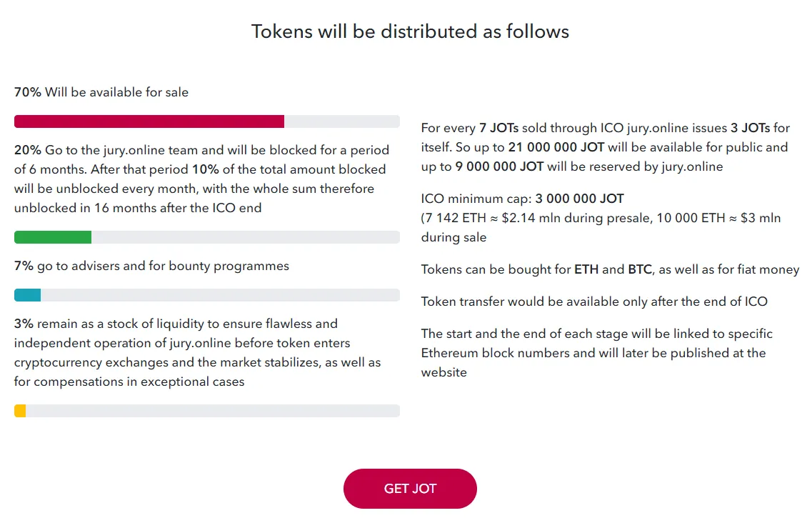Image resolution: width=812 pixels, height=523 pixels.
Task: Click the bold '7 JOTs' text
Action: point(498,128)
